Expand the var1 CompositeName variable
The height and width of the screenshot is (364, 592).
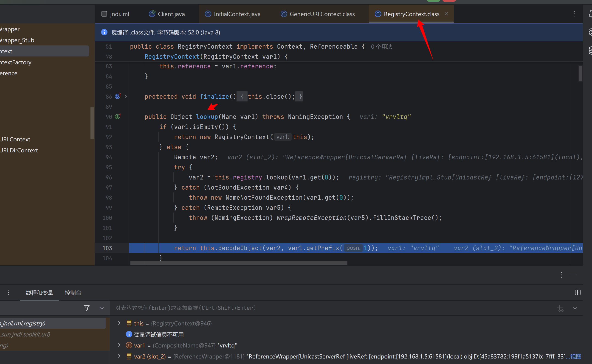pos(119,345)
